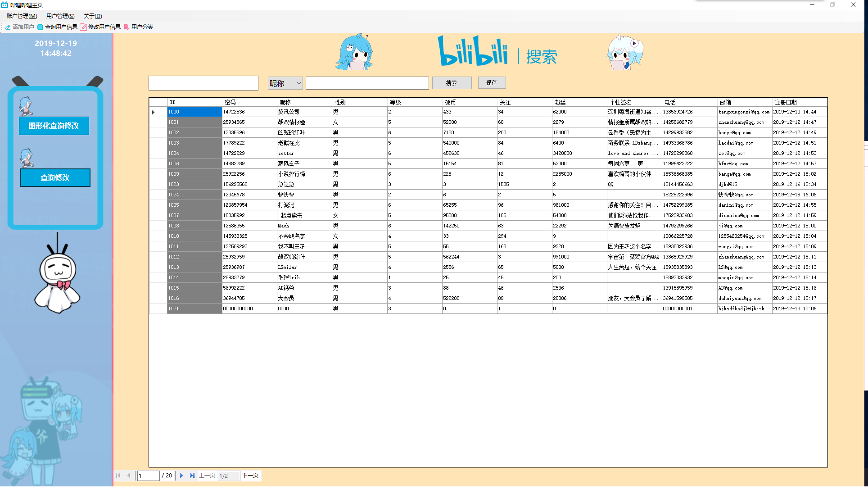Screen dimensions: 868x490
Task: Click the 性别 column header
Action: click(359, 102)
